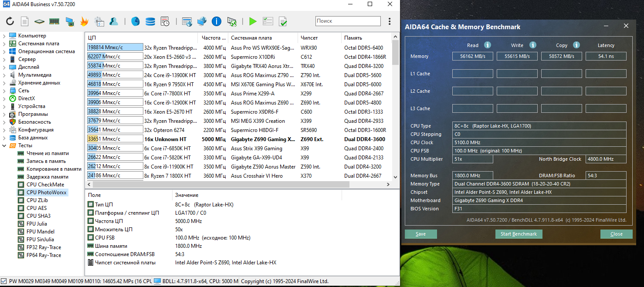This screenshot has width=644, height=287.
Task: Sort by the Частота column header
Action: (x=213, y=37)
